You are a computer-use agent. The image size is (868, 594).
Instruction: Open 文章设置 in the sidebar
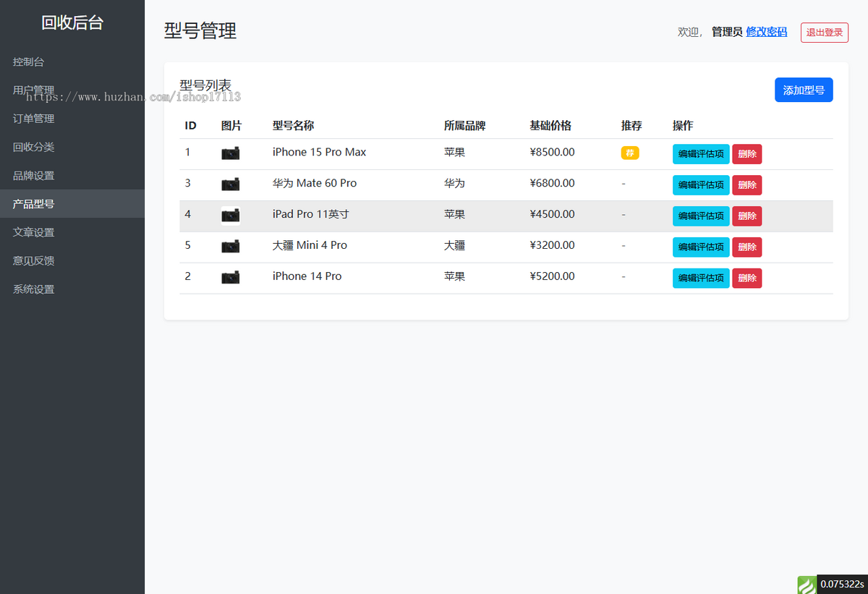[72, 232]
